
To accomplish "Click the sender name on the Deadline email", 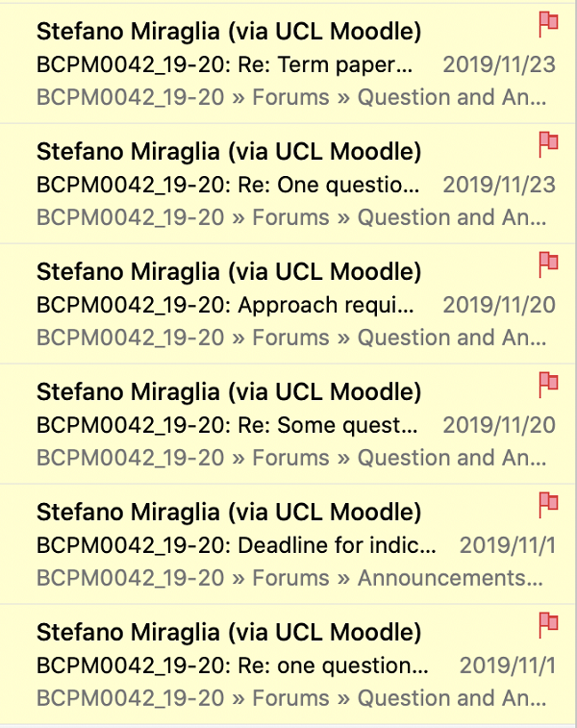I will coord(229,513).
